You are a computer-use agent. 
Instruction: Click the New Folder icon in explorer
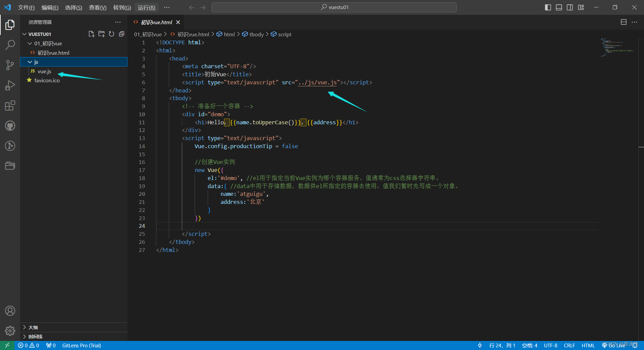click(101, 34)
